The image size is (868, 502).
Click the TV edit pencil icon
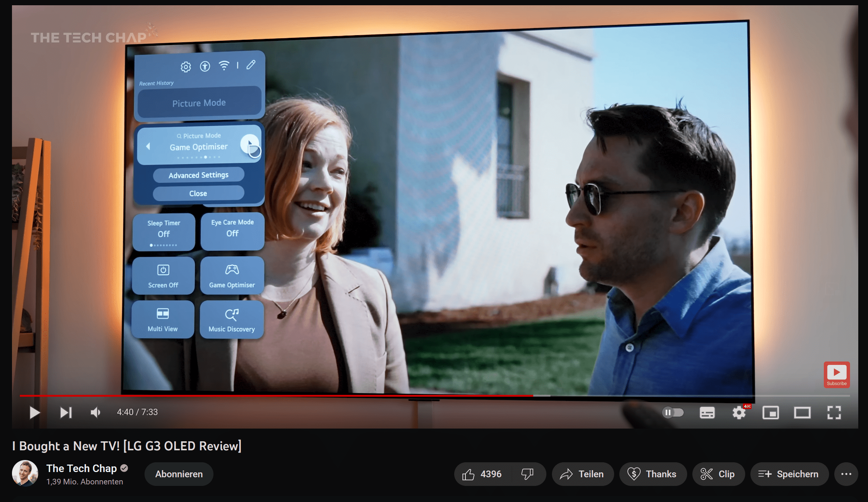point(251,65)
